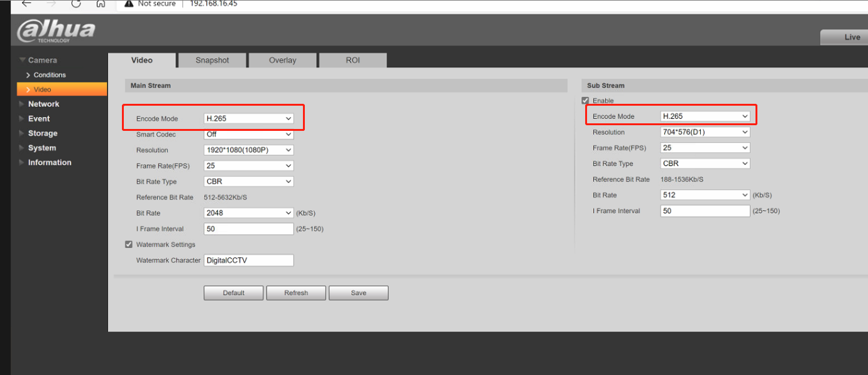This screenshot has height=375, width=868.
Task: Click the Sub Stream section header
Action: (725, 86)
